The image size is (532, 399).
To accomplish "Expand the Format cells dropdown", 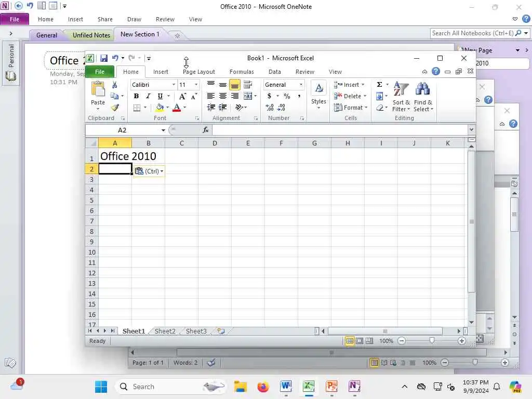I will (x=366, y=108).
